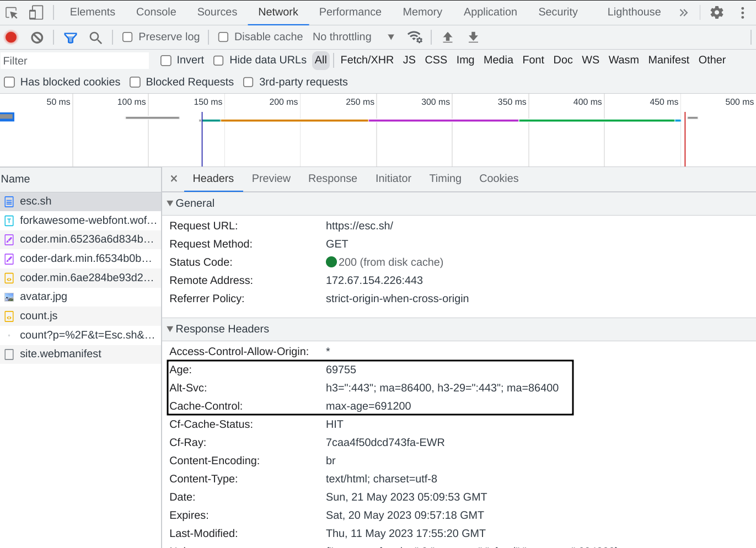The image size is (756, 548).
Task: Open the Console panel tab
Action: tap(156, 12)
